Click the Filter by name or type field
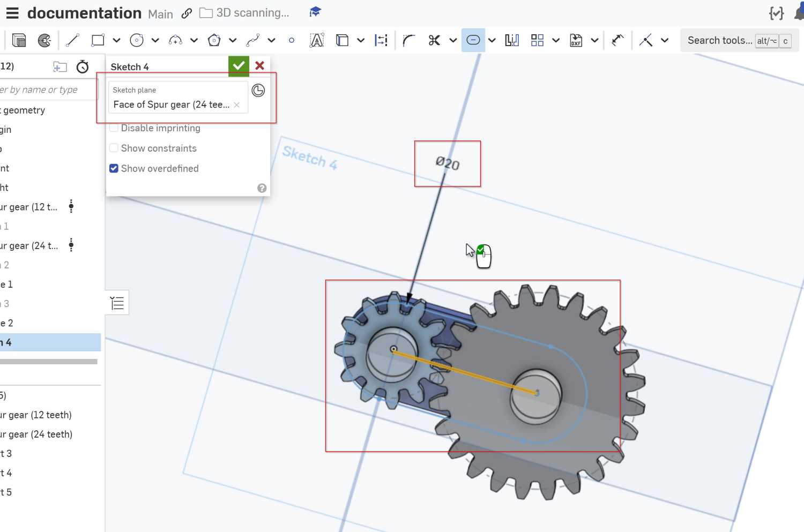 tap(48, 89)
